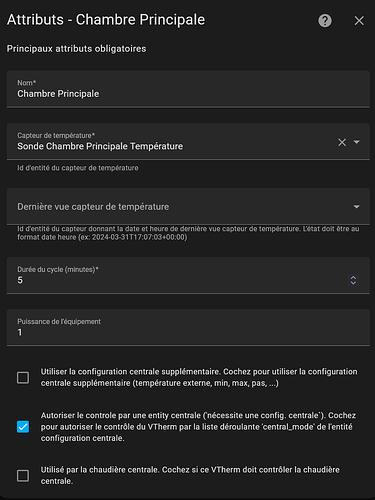
Task: Uncheck Autoriser le controle par entity centrale
Action: 23,427
